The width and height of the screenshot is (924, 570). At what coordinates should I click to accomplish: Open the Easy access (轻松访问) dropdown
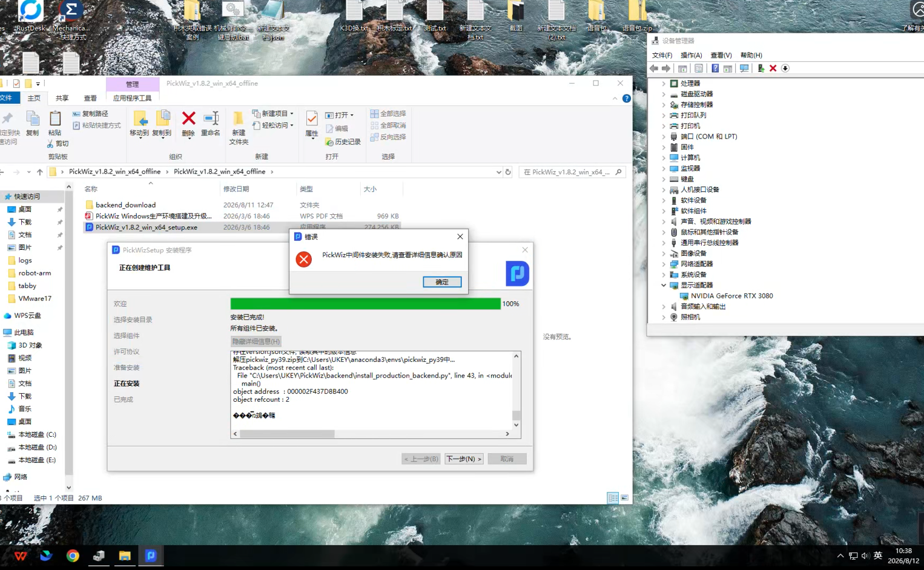pyautogui.click(x=273, y=125)
